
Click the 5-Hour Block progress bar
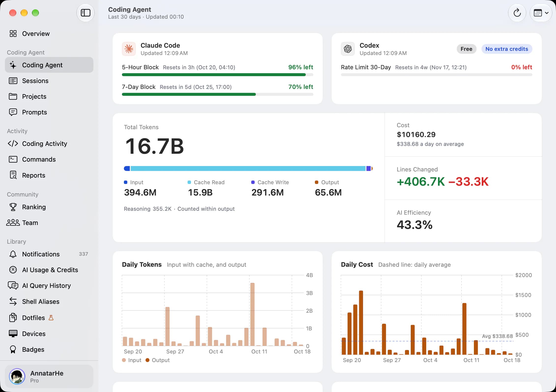(x=218, y=75)
